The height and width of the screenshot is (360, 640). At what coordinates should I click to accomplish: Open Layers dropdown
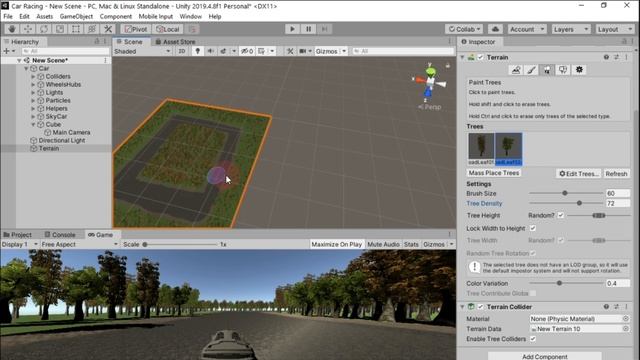[571, 29]
